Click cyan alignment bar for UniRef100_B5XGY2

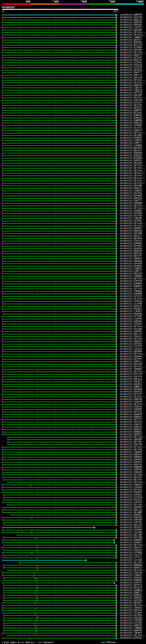click(x=49, y=527)
